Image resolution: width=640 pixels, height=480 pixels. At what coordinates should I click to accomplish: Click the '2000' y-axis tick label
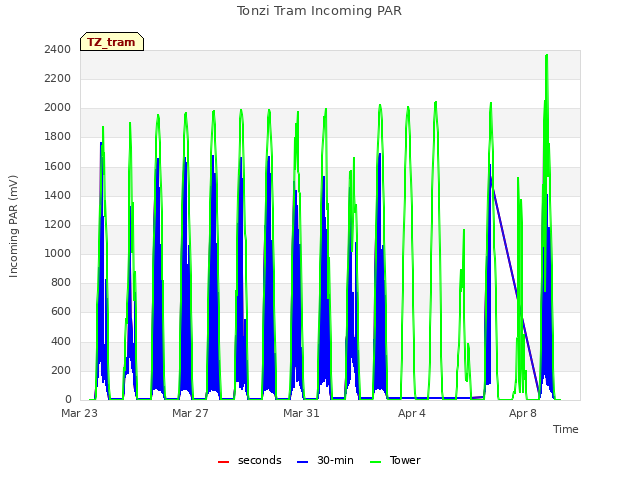click(x=58, y=108)
